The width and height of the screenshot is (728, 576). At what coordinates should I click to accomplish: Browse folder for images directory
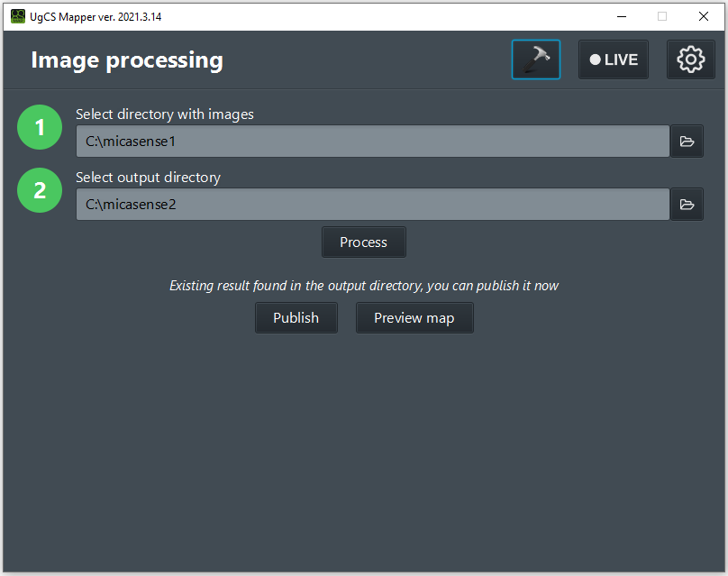coord(687,142)
